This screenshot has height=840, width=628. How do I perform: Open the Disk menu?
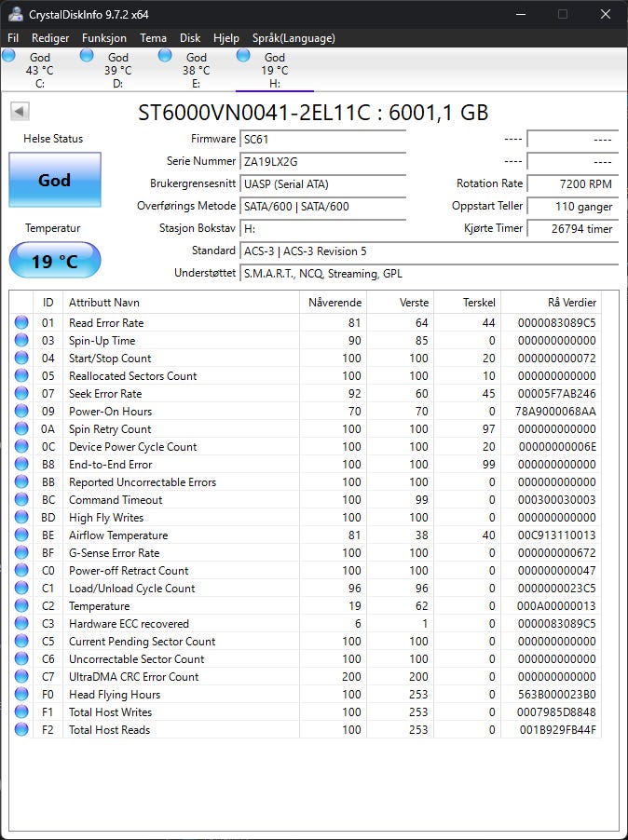[190, 38]
